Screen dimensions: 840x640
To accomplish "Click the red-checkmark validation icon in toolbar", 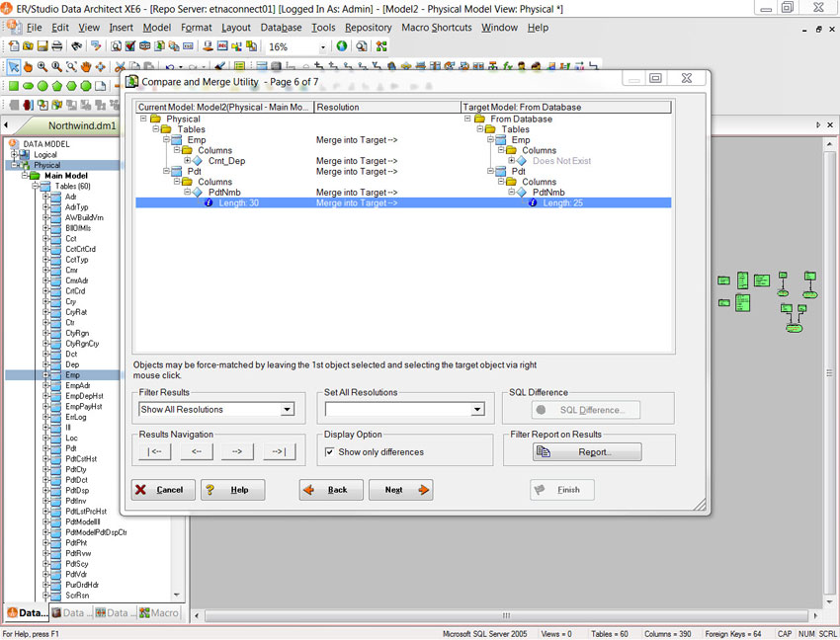I will 130,46.
